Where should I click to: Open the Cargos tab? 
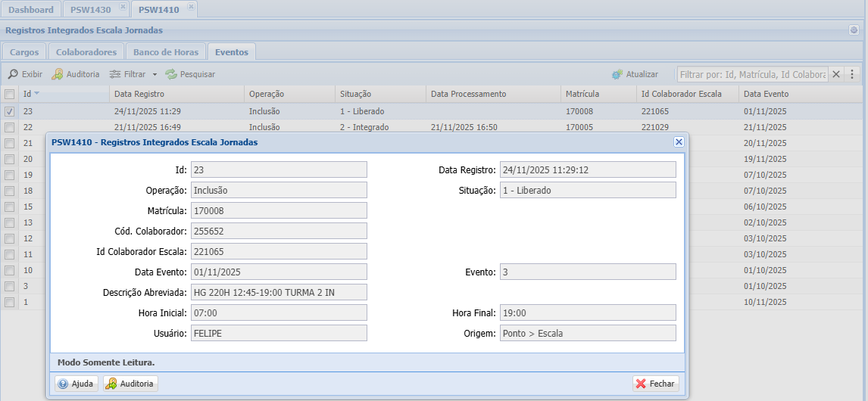coord(24,52)
